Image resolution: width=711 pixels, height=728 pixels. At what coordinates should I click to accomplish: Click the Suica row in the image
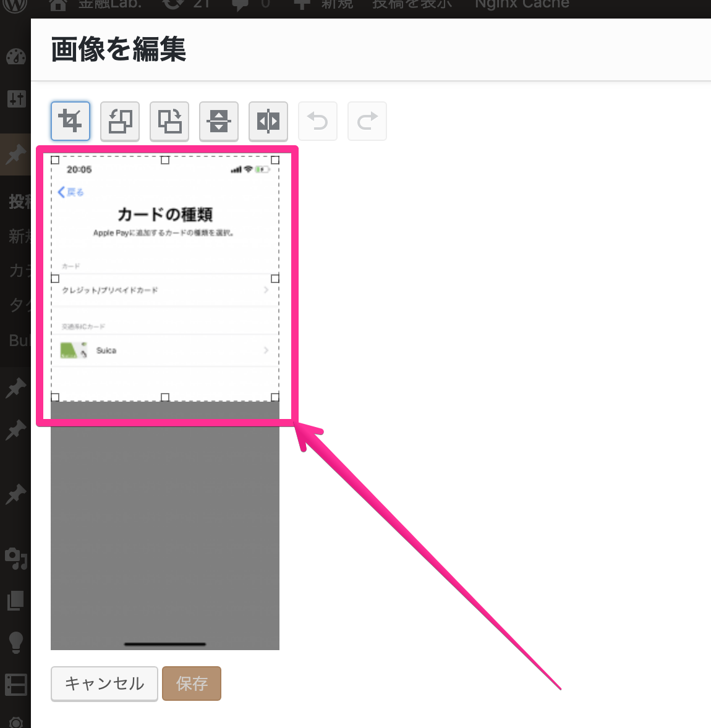click(165, 350)
